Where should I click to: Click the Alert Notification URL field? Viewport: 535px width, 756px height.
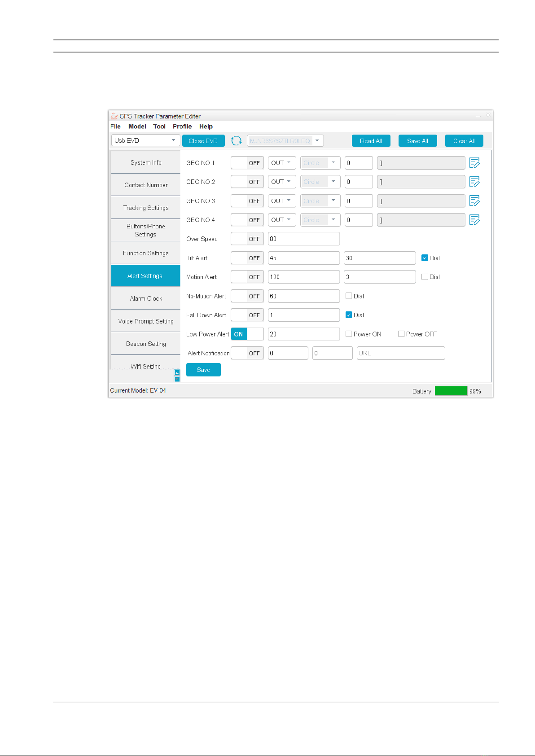pyautogui.click(x=401, y=353)
